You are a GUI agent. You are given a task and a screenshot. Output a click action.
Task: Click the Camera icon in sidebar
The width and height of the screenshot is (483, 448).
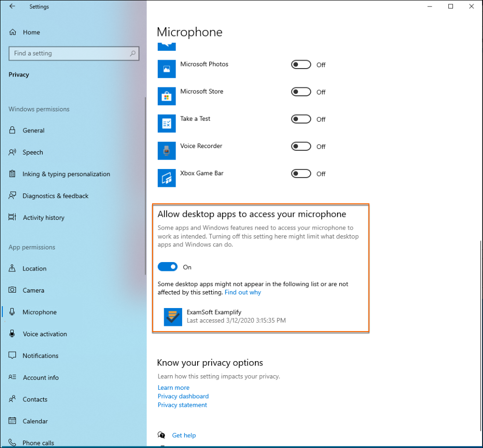12,290
